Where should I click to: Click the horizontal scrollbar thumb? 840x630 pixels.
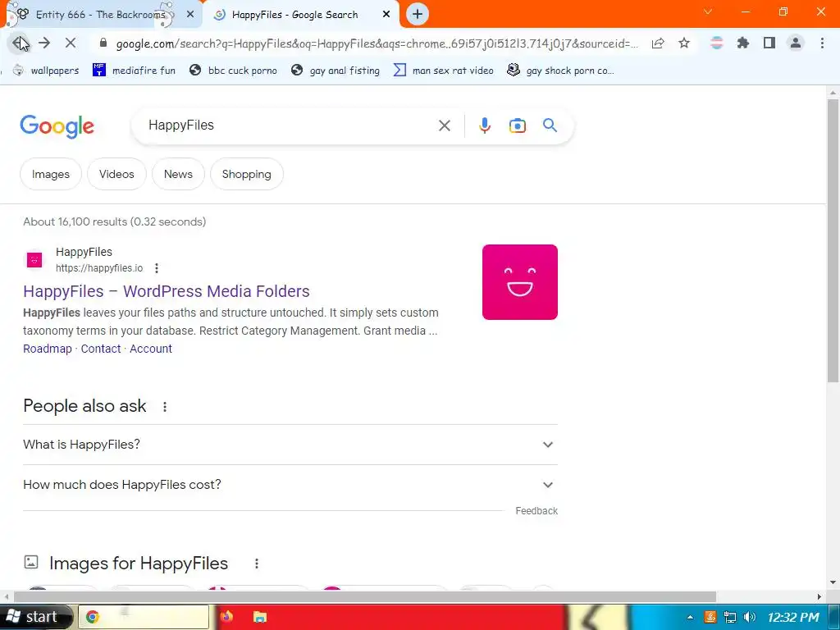point(365,597)
